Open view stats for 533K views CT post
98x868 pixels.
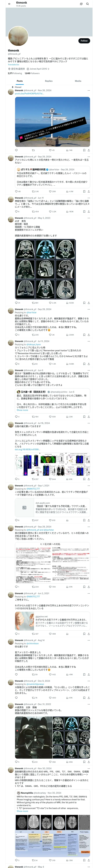click(x=70, y=303)
